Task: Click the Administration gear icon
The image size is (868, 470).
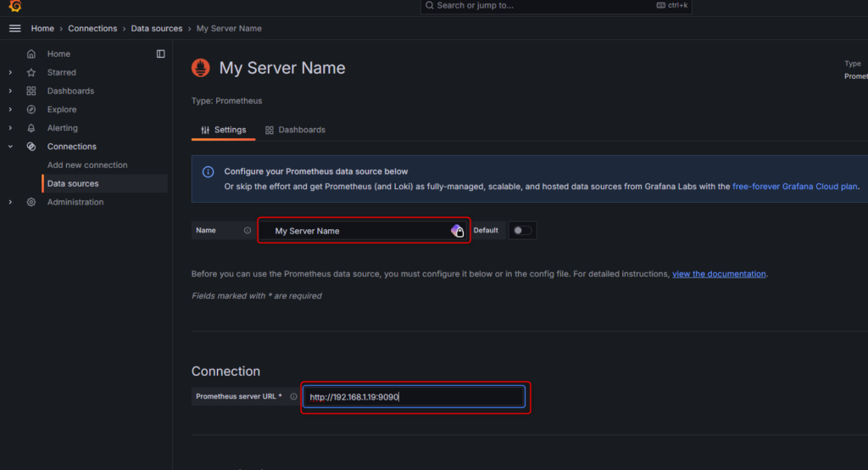Action: point(31,202)
